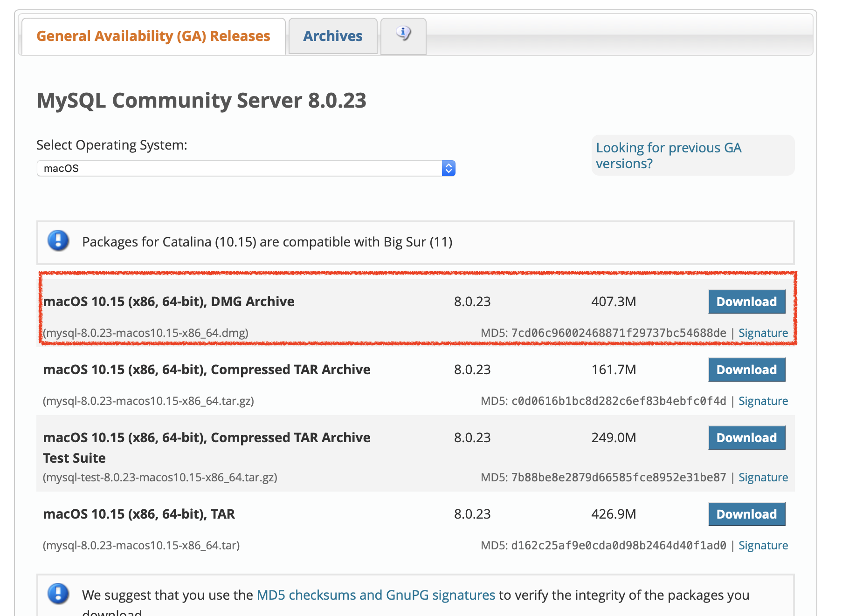
Task: Click the Catalina compatibility notice exclamation icon
Action: click(58, 241)
